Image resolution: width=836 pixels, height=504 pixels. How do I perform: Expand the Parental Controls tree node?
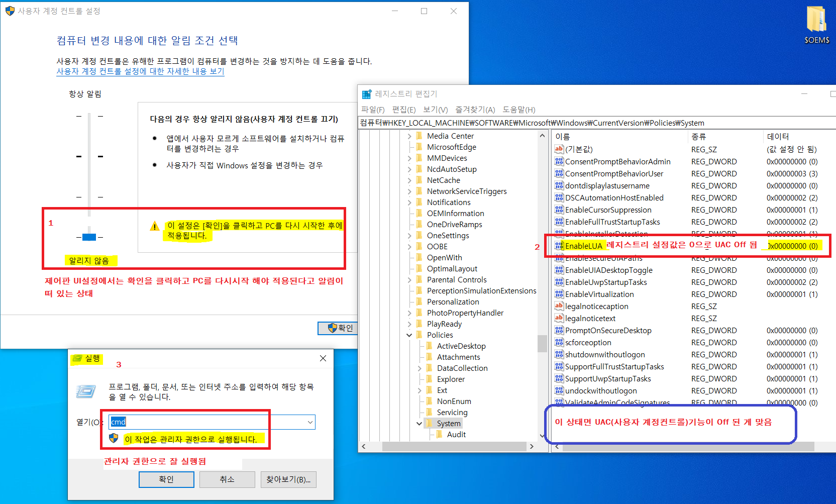[x=409, y=279]
